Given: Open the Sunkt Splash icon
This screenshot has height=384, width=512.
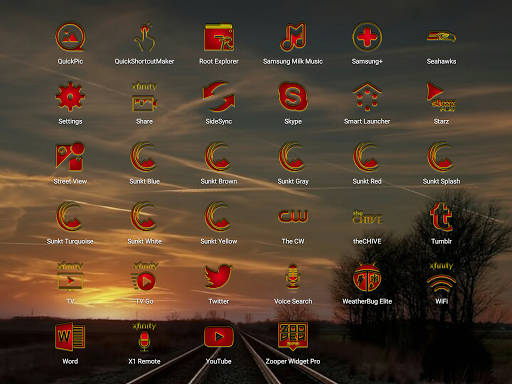Looking at the screenshot, I should [x=441, y=157].
